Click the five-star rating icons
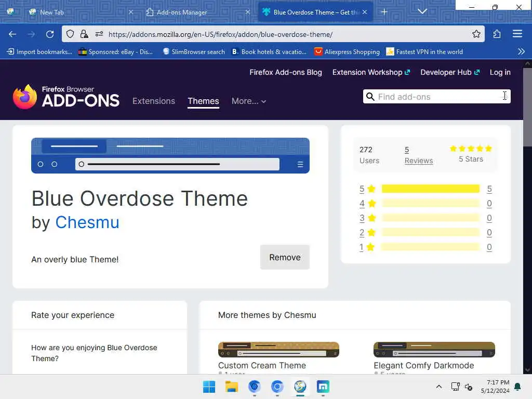The width and height of the screenshot is (532, 399). click(471, 149)
